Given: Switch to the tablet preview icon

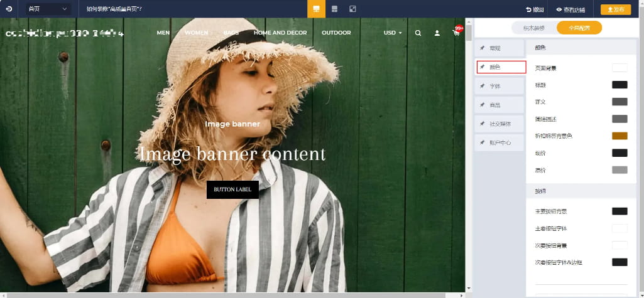Looking at the screenshot, I should (335, 9).
